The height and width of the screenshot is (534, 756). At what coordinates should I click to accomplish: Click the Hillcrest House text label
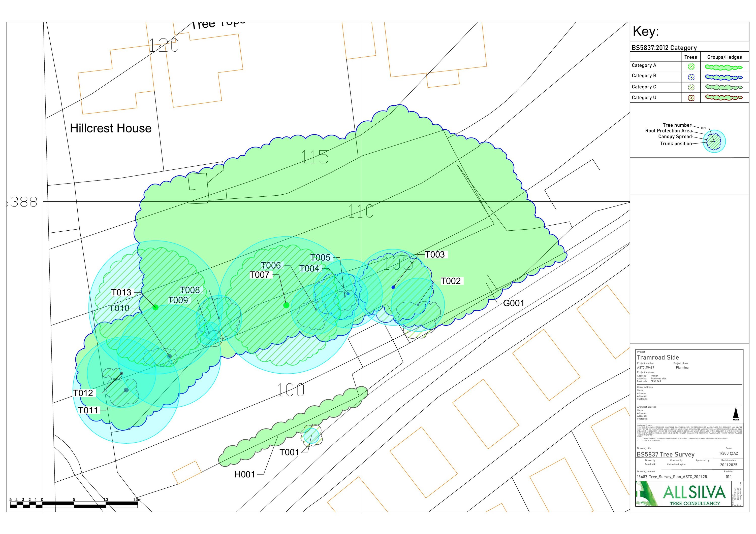(111, 128)
